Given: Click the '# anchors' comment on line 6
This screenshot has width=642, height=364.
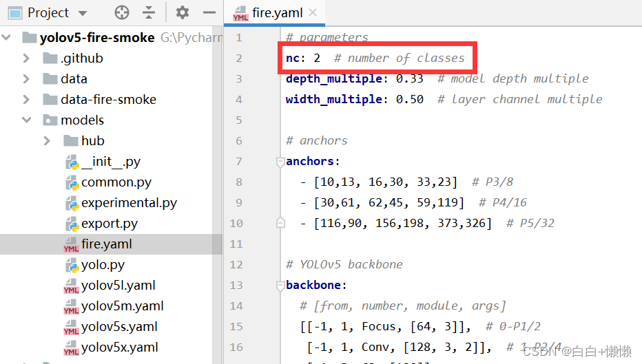Looking at the screenshot, I should click(316, 140).
